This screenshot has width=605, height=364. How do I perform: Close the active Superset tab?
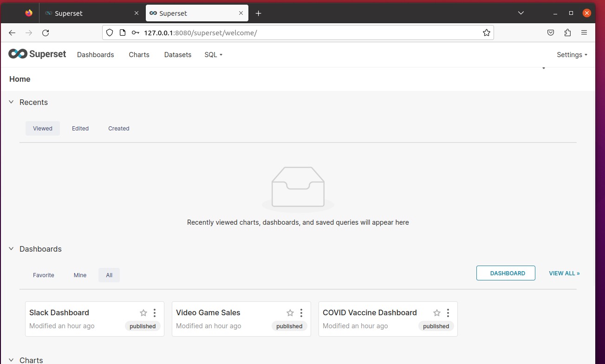(241, 13)
